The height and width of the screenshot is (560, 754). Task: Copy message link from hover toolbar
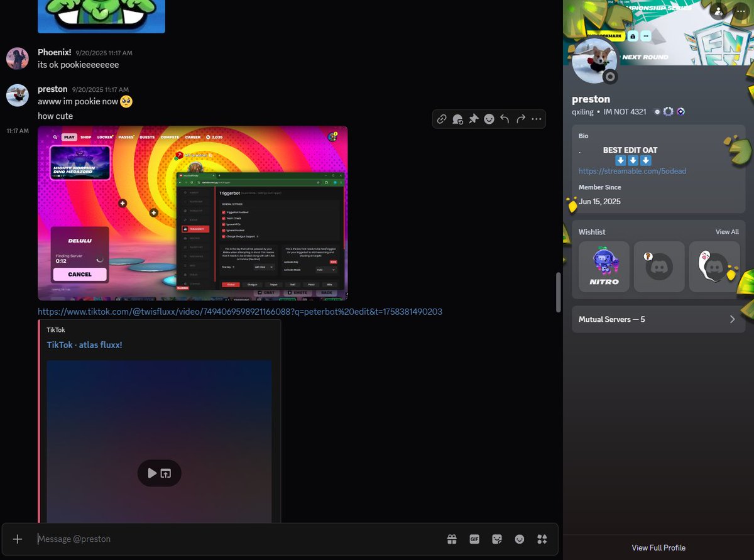point(442,119)
